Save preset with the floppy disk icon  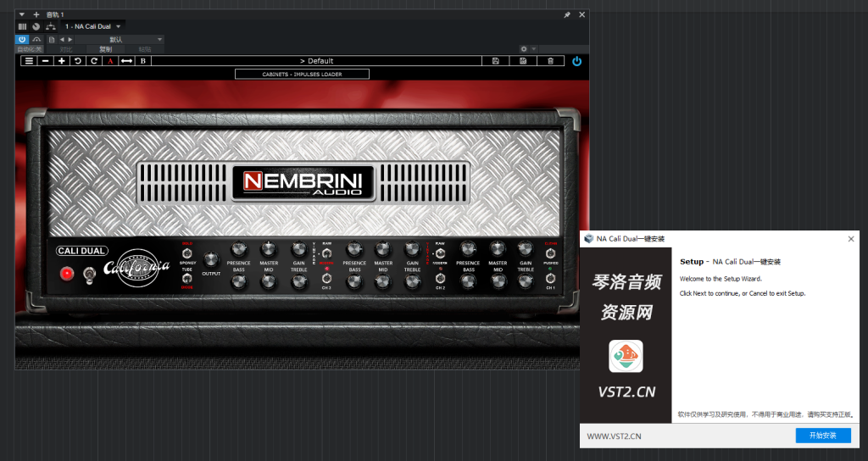(x=496, y=61)
